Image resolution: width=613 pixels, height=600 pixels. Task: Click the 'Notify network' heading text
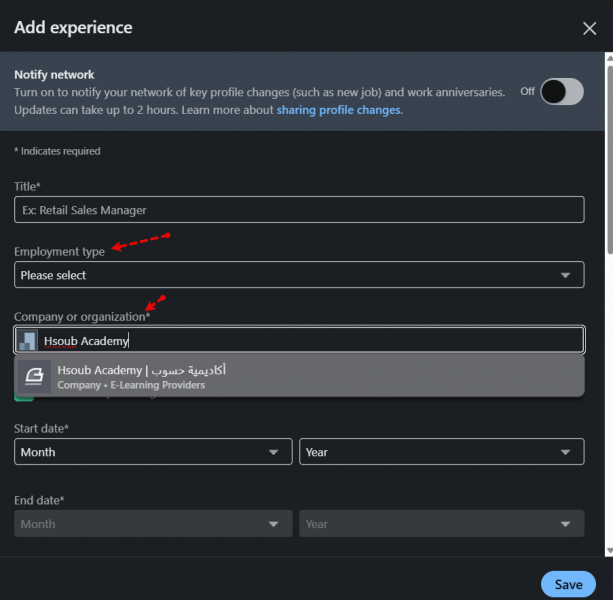(x=54, y=75)
